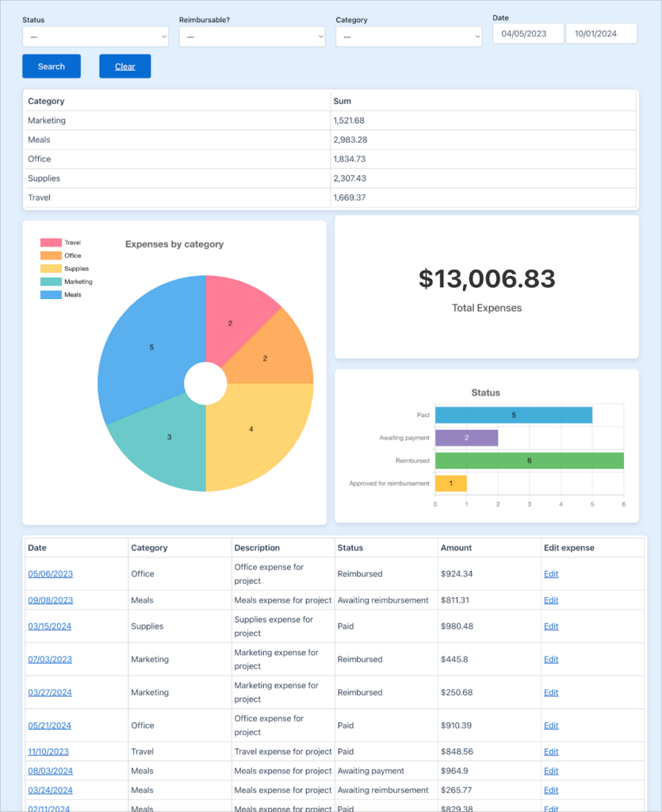Edit the Marketing expense dated 07/03/2023
Image resolution: width=662 pixels, height=812 pixels.
click(x=551, y=659)
